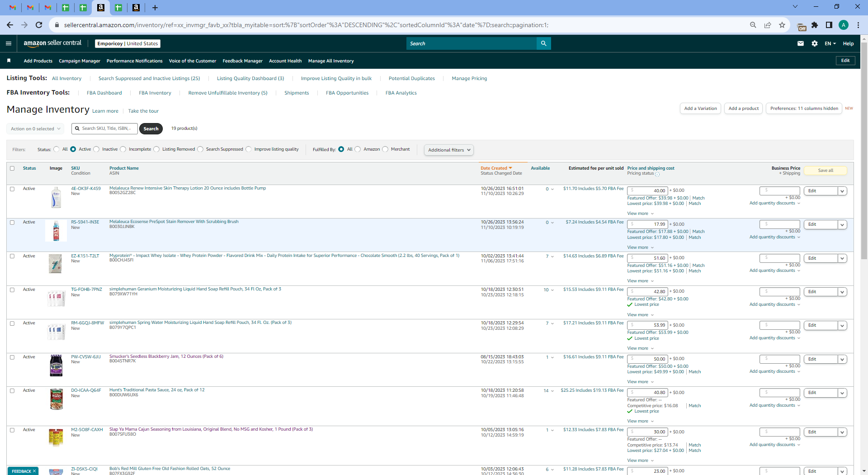The width and height of the screenshot is (868, 475).
Task: Open the Melaleuca Renew lotion product image
Action: pyautogui.click(x=56, y=197)
